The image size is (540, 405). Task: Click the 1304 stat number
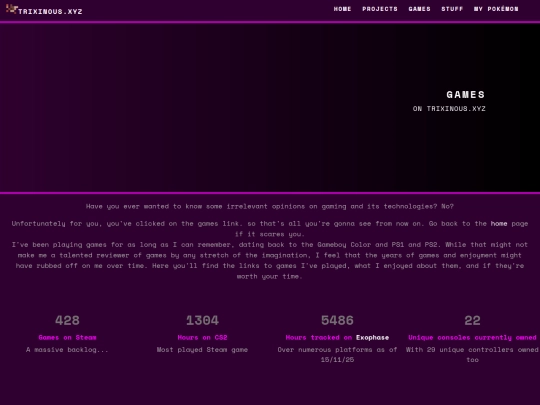202,320
